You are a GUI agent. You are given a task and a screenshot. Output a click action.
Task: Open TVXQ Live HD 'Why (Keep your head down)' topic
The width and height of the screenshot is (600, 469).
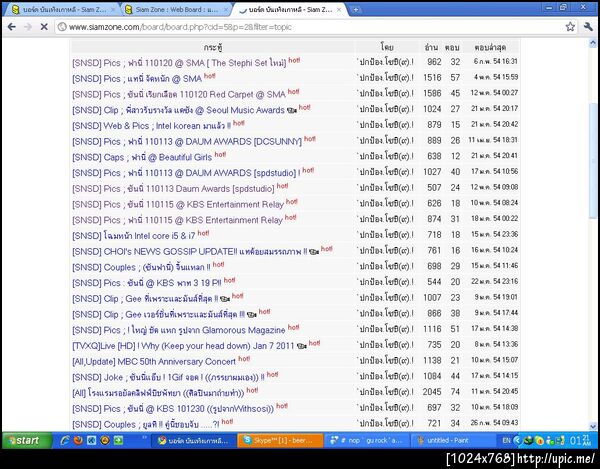coord(183,346)
